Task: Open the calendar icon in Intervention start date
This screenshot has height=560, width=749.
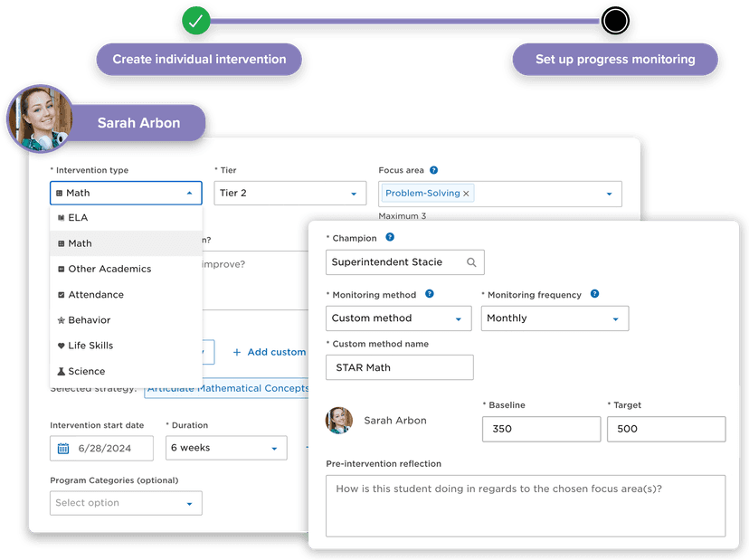Action: (62, 448)
